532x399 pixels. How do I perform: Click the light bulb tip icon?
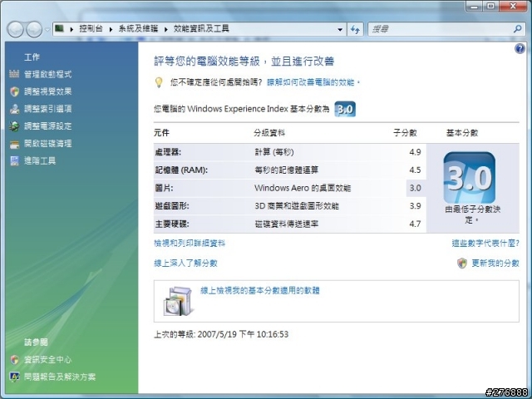(x=159, y=82)
